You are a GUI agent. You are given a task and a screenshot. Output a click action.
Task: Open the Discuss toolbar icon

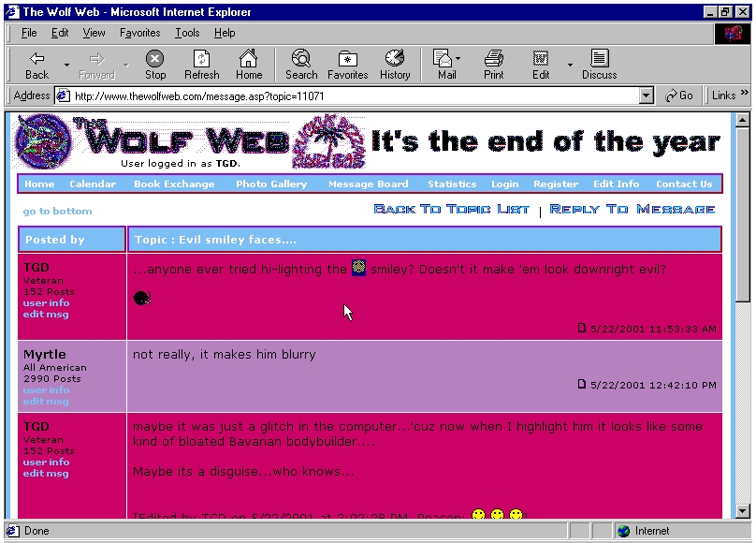[599, 59]
